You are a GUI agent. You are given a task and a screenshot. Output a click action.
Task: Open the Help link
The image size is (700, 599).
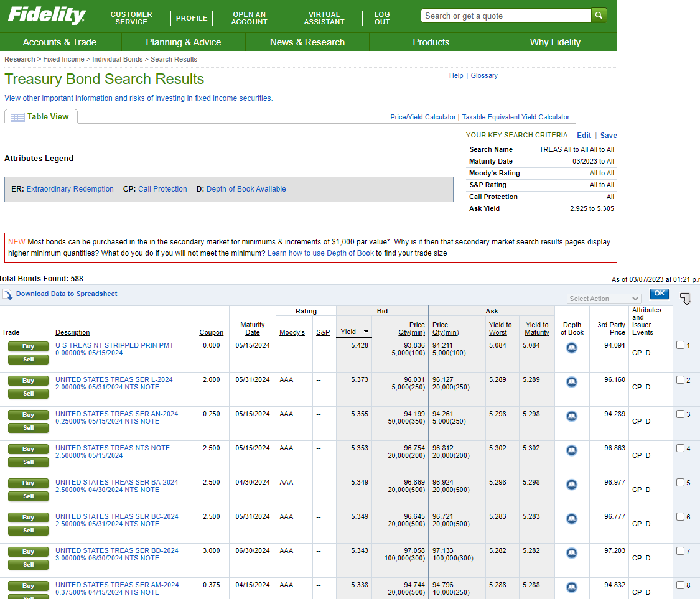tap(456, 75)
